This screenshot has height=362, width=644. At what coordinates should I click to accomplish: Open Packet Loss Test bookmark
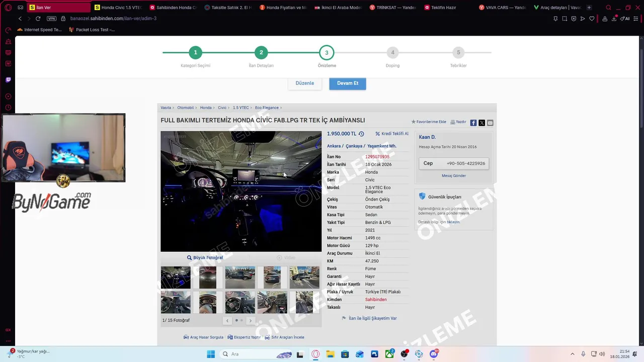pos(92,30)
